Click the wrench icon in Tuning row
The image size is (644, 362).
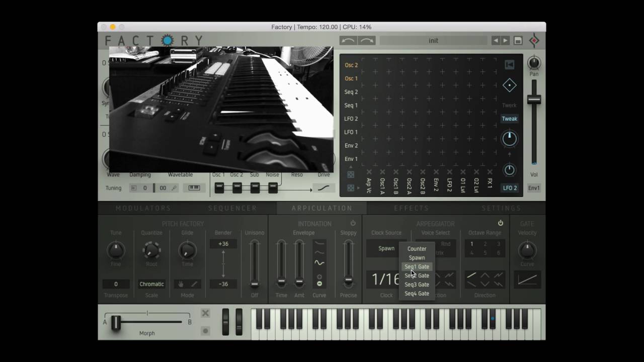click(x=174, y=188)
